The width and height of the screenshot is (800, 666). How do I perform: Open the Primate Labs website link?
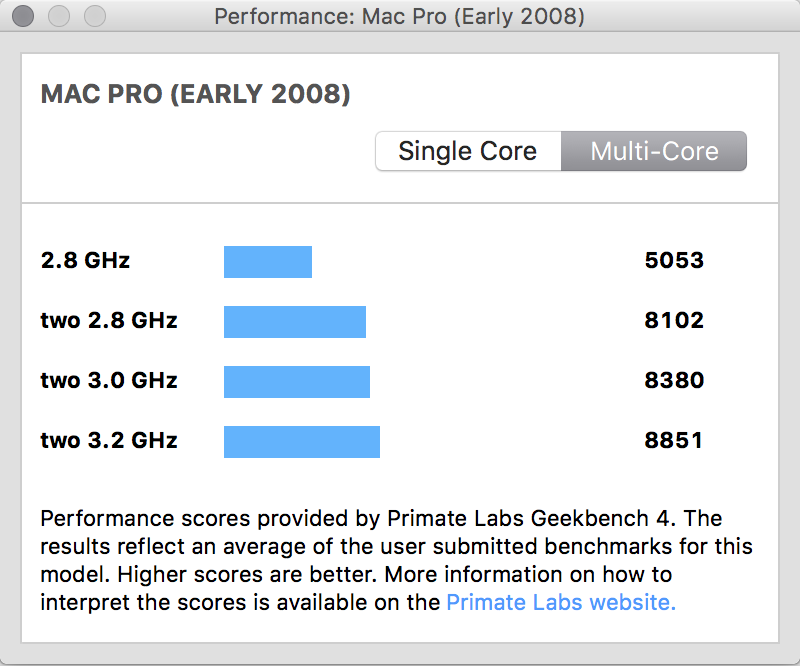pos(561,602)
